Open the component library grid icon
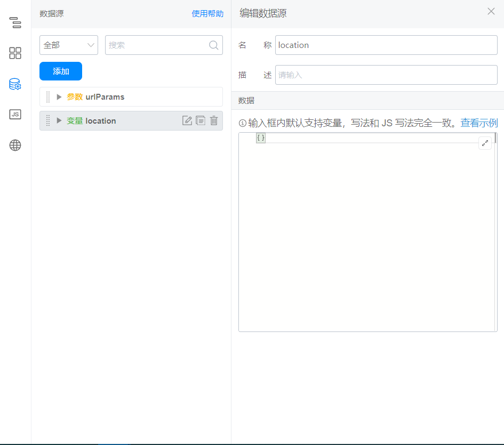The height and width of the screenshot is (445, 504). click(x=15, y=53)
